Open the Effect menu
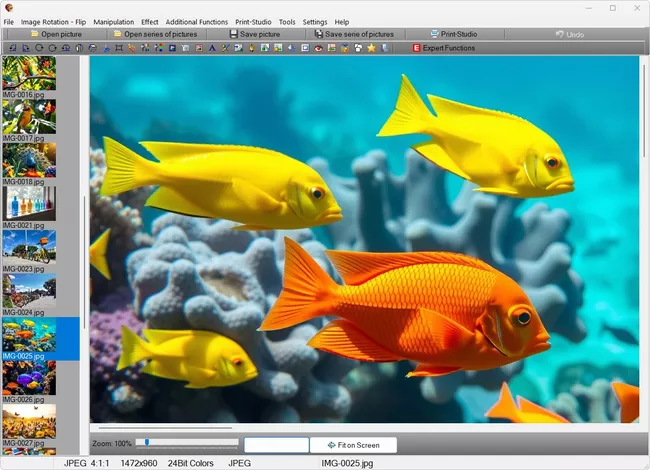650x470 pixels. pos(150,22)
